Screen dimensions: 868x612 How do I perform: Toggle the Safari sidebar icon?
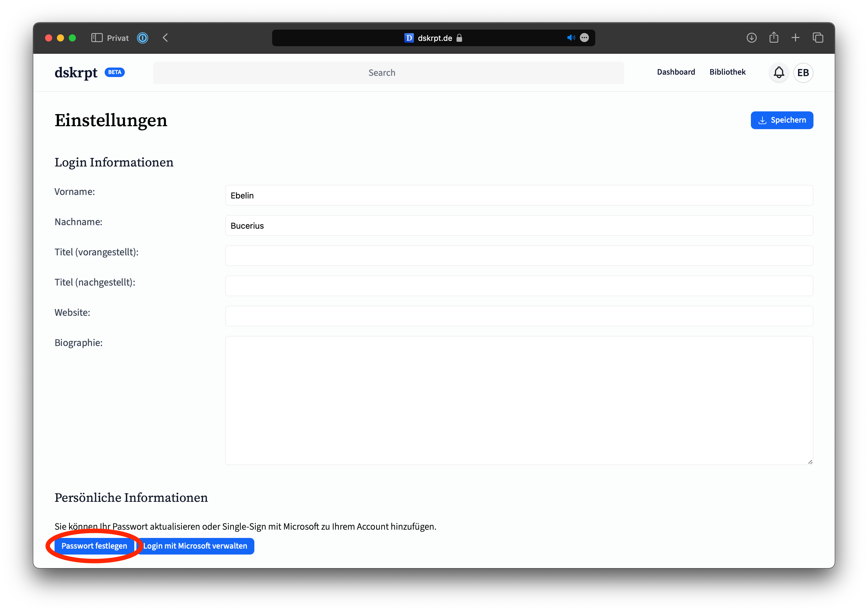(97, 38)
